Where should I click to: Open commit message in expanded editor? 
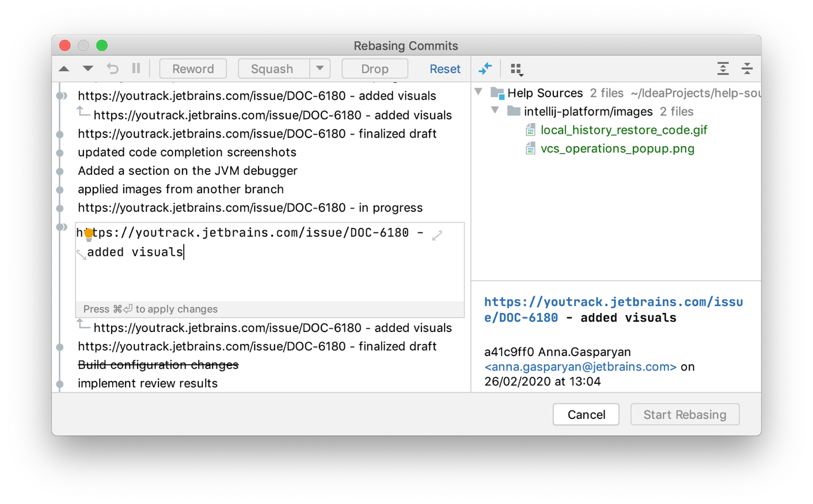pos(437,235)
